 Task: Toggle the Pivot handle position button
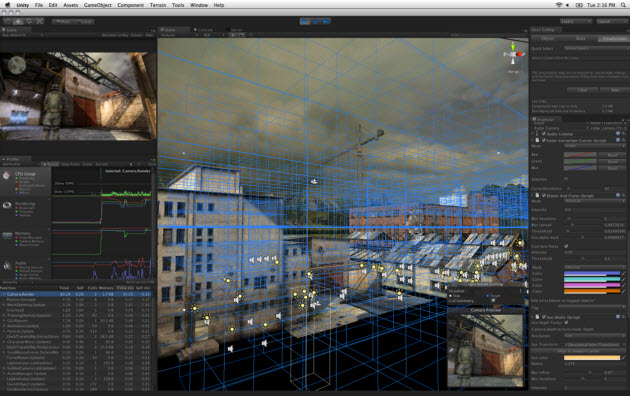point(63,21)
